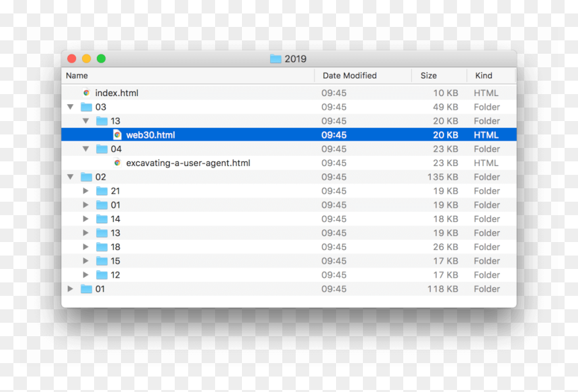Click the 2019 folder icon in title bar
This screenshot has height=392, width=578.
276,58
